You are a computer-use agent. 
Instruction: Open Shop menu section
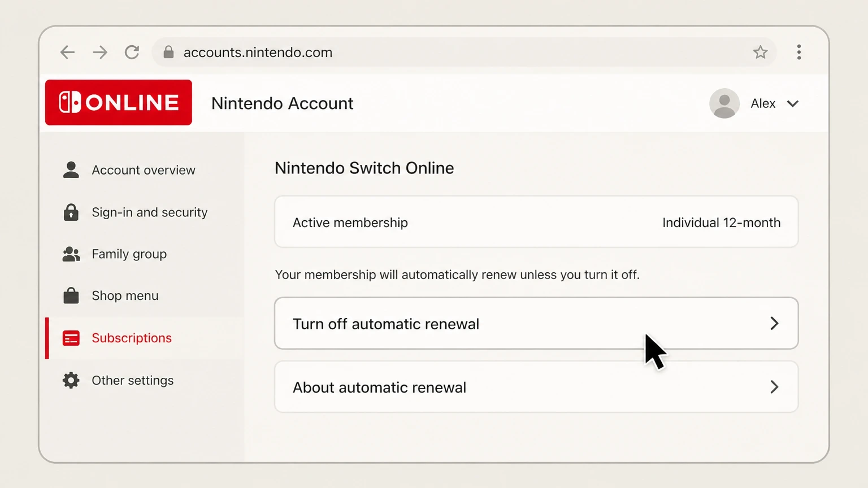click(145, 295)
